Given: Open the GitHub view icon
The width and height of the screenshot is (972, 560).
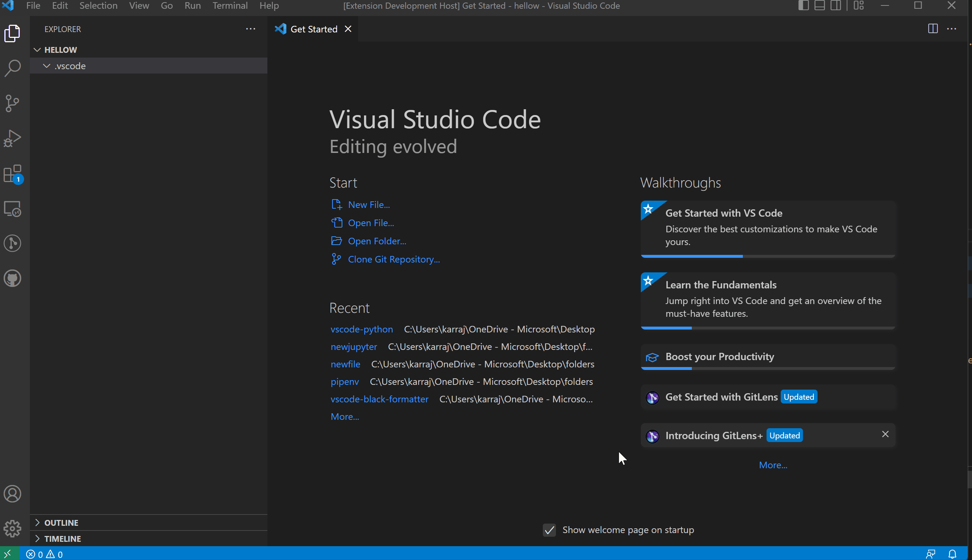Looking at the screenshot, I should (x=12, y=278).
